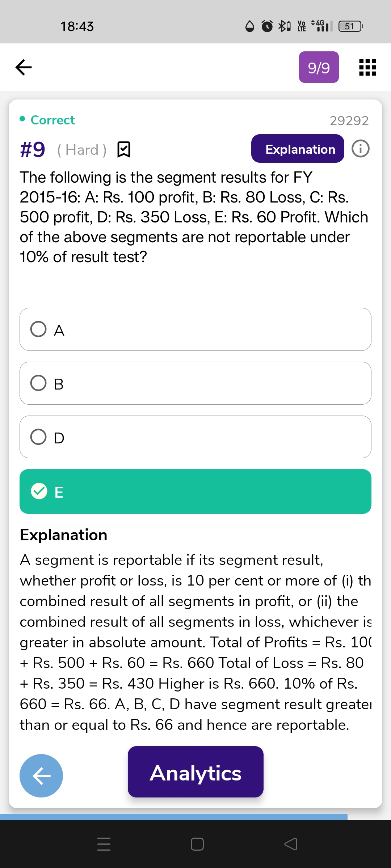Tap the blue progress bar at bottom

pos(174,817)
